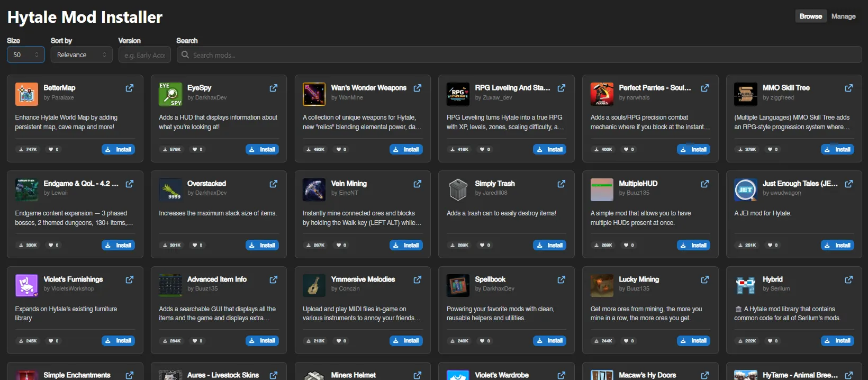Install the Just Enough Tales mod

click(x=837, y=246)
